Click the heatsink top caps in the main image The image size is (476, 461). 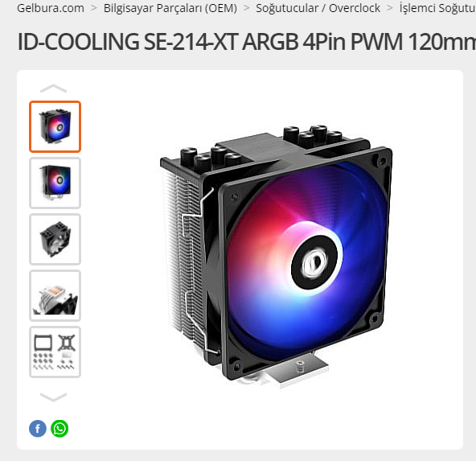pyautogui.click(x=313, y=135)
